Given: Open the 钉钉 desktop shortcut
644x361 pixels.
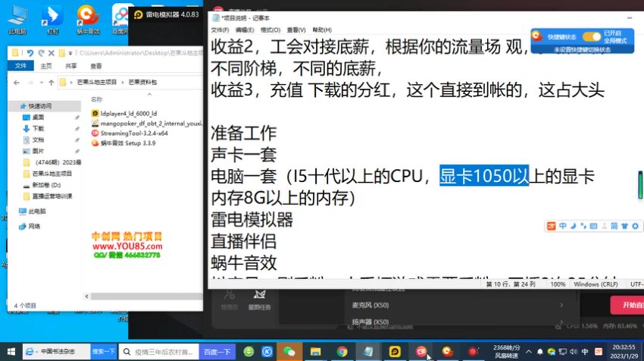Looking at the screenshot, I should [x=52, y=20].
